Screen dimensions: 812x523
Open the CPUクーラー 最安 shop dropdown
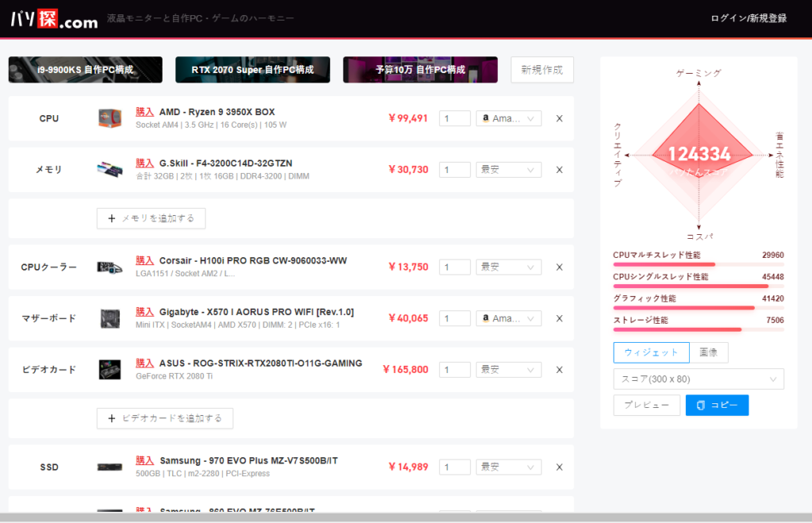[508, 267]
